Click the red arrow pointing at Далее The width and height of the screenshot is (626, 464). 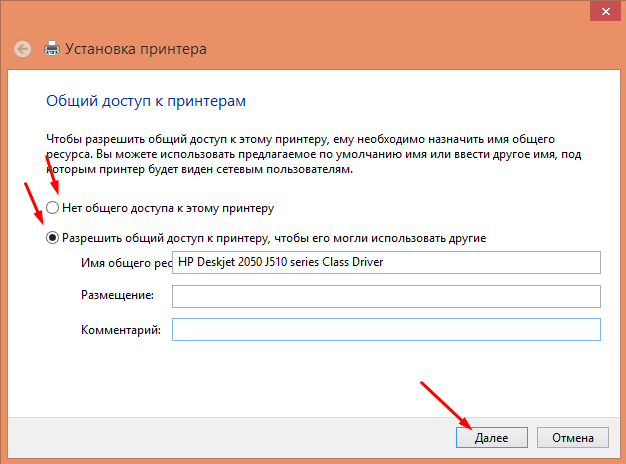443,405
